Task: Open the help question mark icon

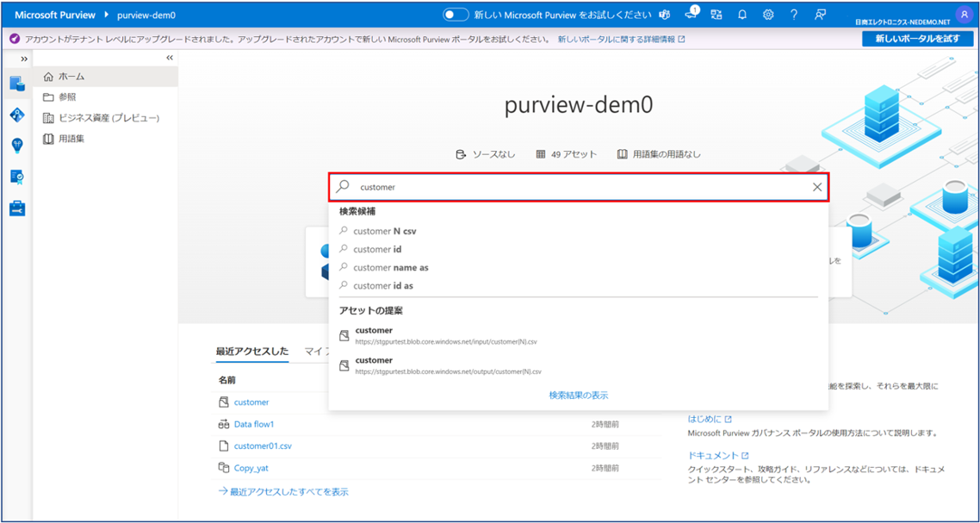Action: [794, 15]
